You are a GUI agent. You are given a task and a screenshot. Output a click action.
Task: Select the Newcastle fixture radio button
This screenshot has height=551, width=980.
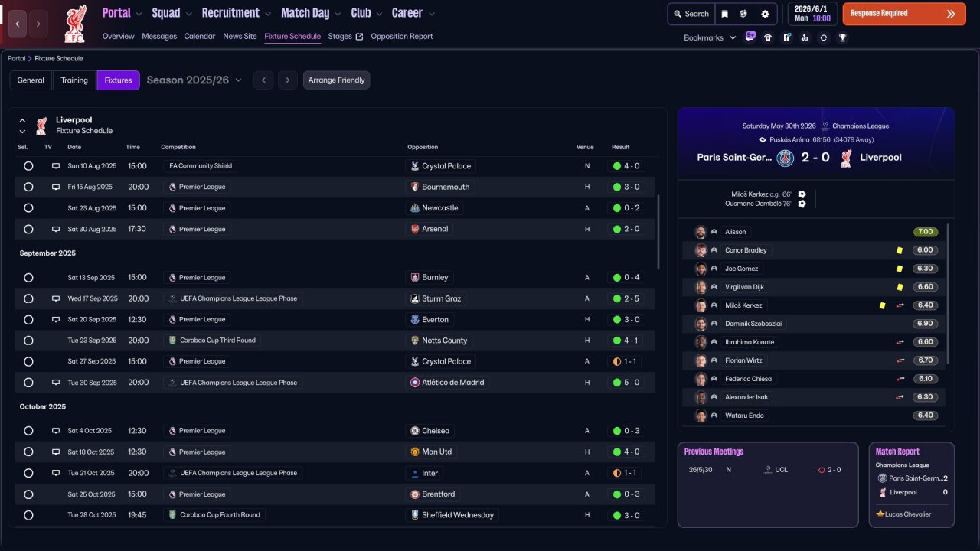28,207
